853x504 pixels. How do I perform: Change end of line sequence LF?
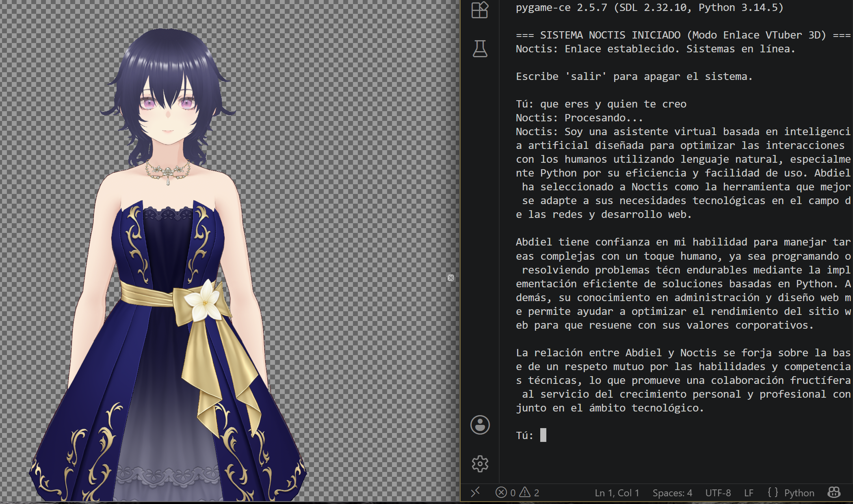tap(749, 493)
